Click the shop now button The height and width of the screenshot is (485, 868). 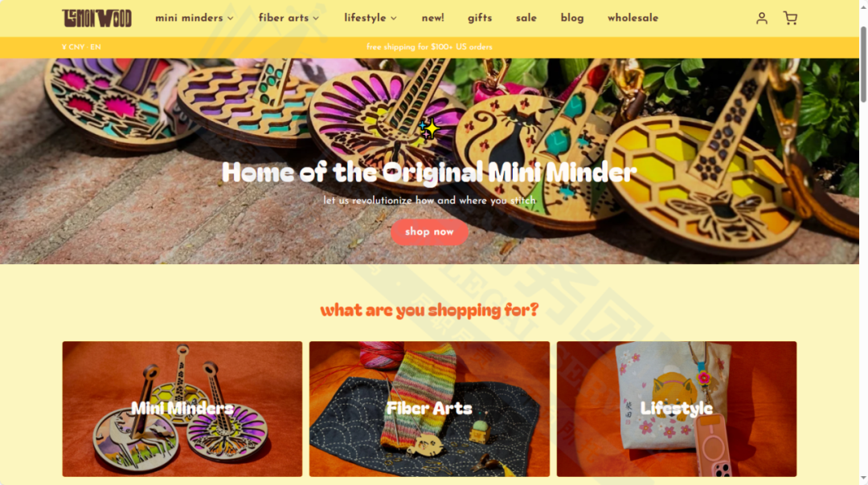pos(429,232)
